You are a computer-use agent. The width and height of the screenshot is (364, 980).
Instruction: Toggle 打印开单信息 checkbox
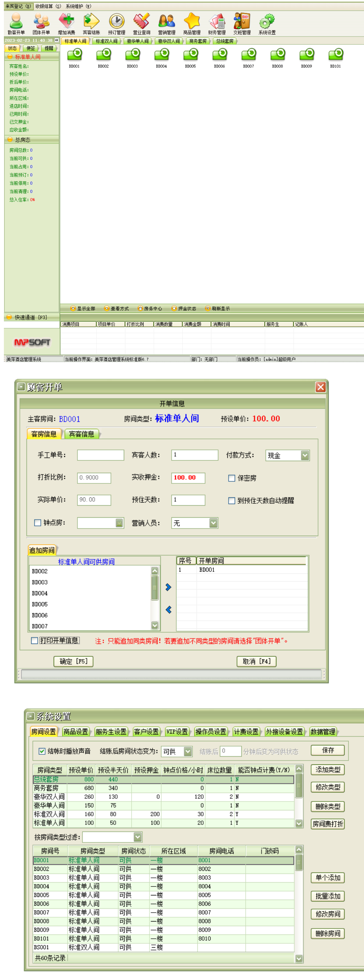[x=35, y=640]
